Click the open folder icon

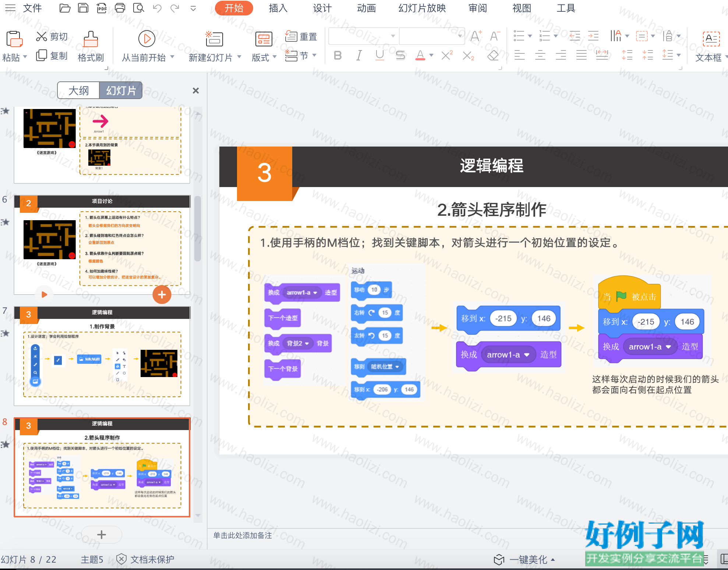point(65,8)
